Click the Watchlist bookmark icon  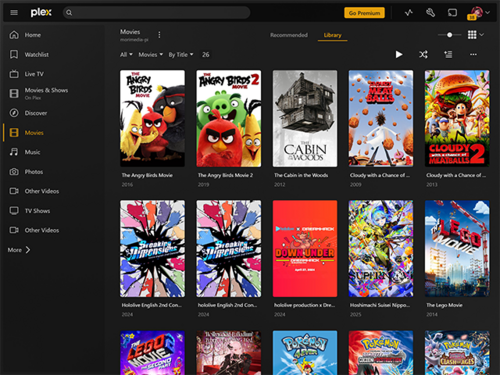14,54
